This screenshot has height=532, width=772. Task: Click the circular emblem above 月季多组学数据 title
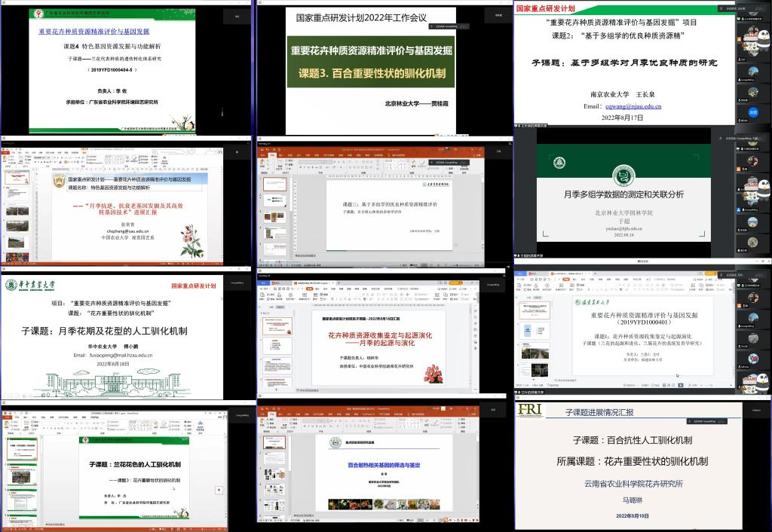tap(623, 176)
